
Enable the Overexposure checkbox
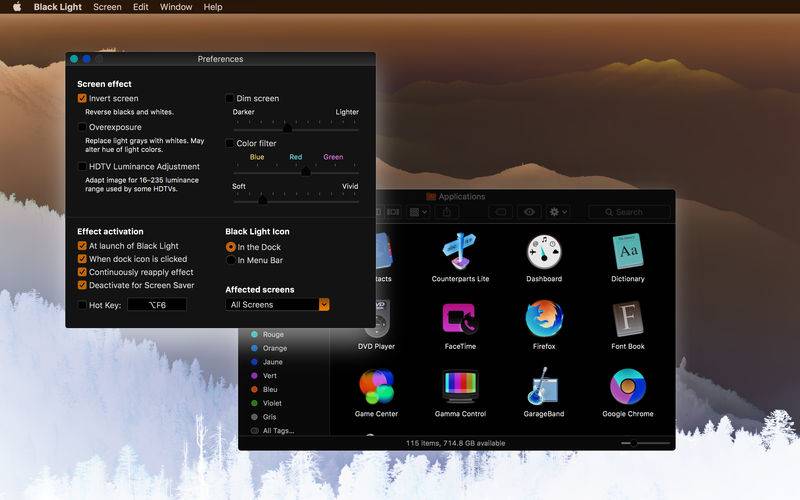[x=82, y=127]
